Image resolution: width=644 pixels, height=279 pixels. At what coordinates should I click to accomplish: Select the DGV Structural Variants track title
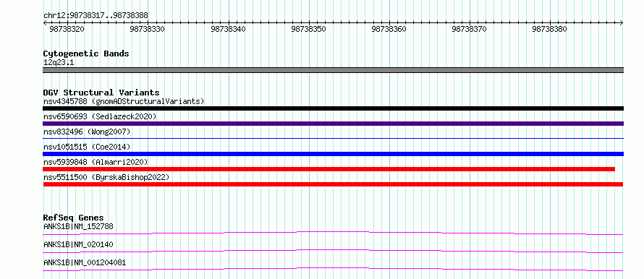101,93
